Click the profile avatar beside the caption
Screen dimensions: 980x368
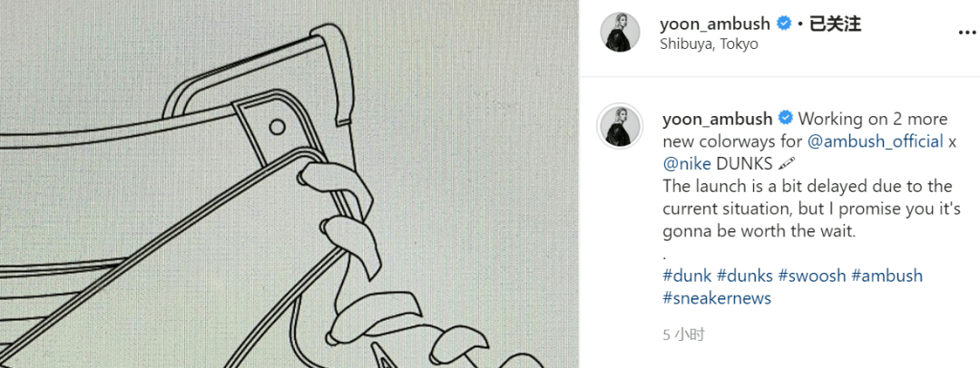[x=620, y=126]
